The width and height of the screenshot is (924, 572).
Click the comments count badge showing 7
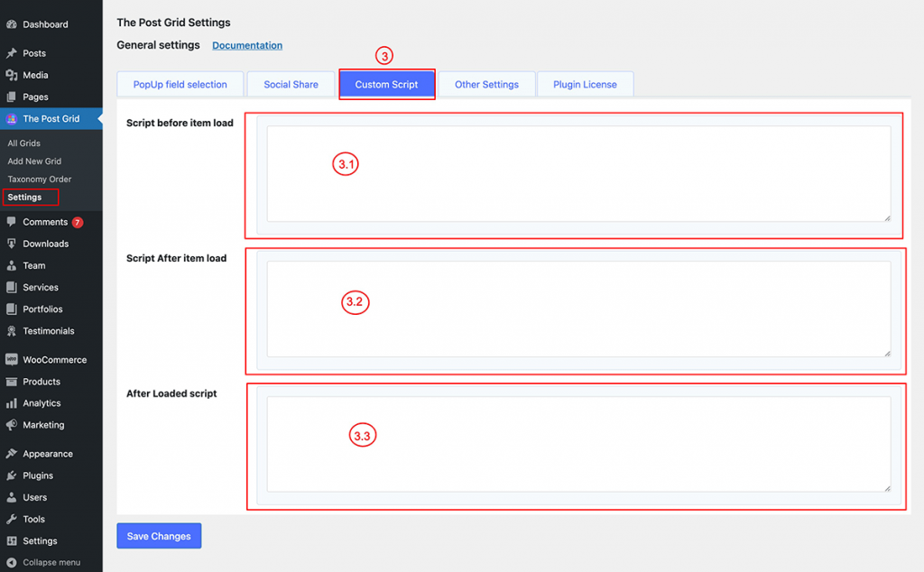tap(78, 222)
